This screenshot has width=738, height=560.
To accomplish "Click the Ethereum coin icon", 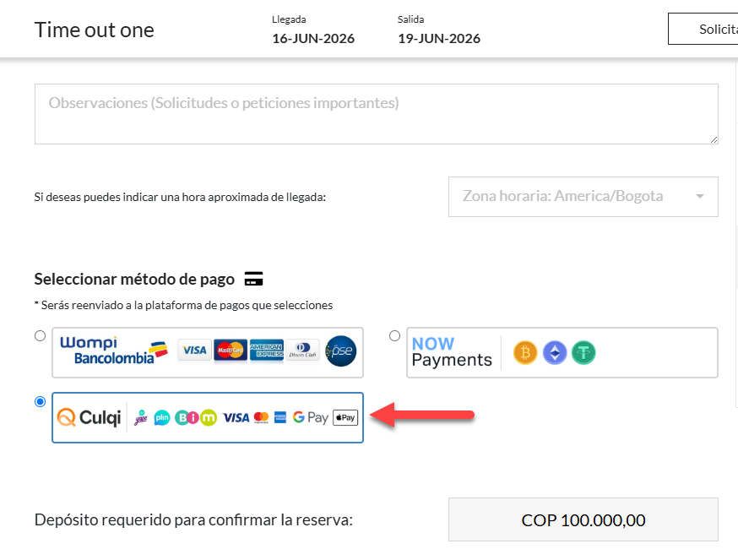I will coord(555,353).
